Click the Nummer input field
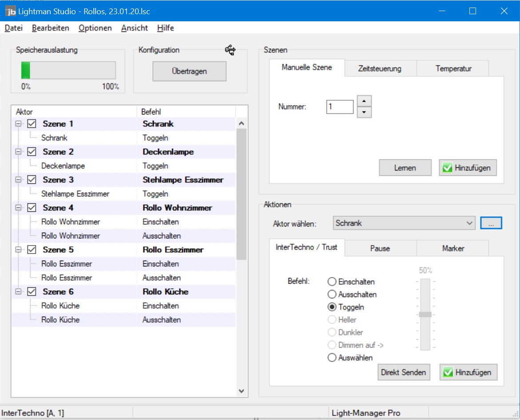The width and height of the screenshot is (520, 420). tap(340, 107)
